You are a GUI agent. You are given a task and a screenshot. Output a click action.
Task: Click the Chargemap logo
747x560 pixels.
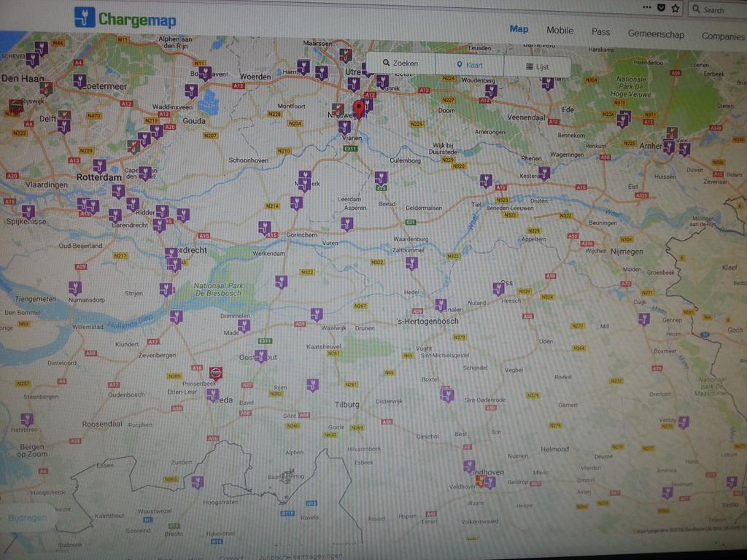pos(125,17)
